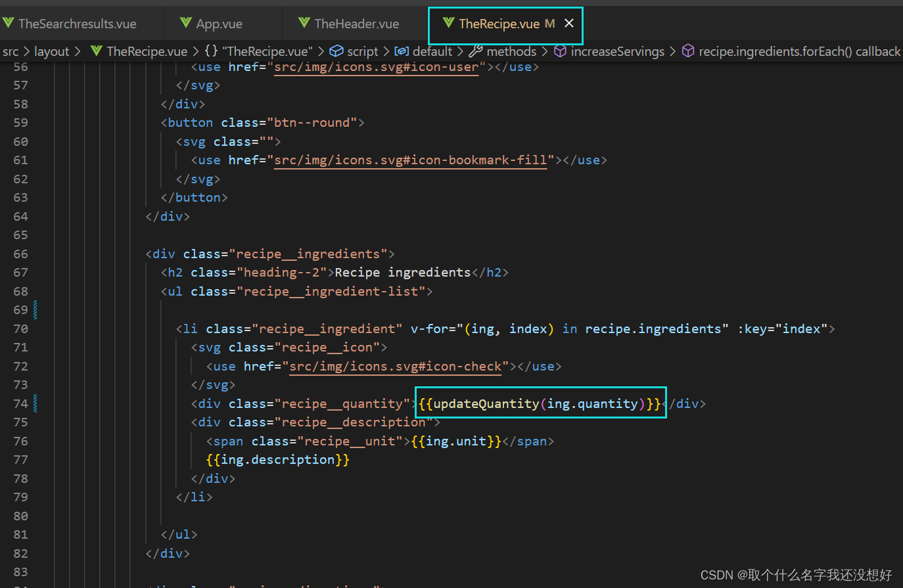The width and height of the screenshot is (903, 588).
Task: Click the method icon before increaseServings breadcrumb
Action: pos(560,51)
